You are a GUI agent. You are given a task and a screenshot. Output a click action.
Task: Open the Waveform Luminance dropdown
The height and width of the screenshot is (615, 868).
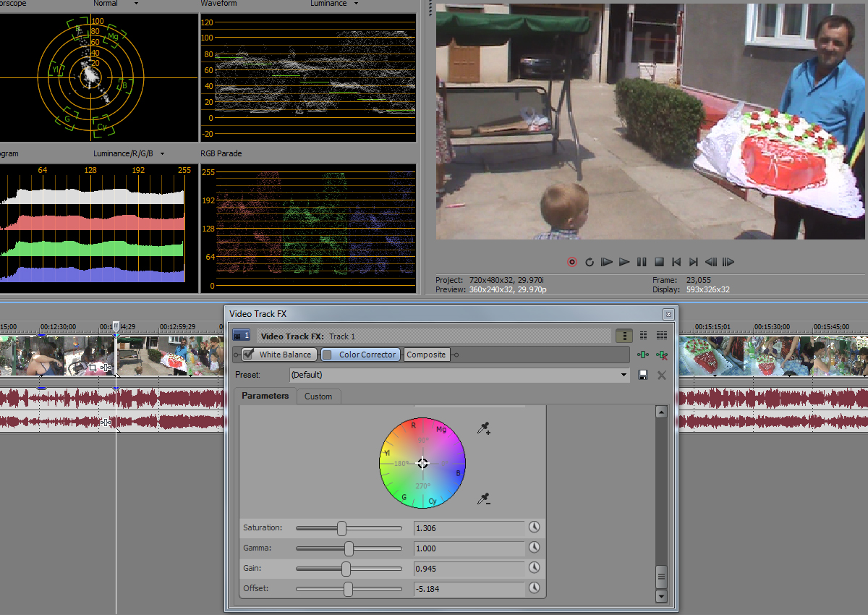355,4
